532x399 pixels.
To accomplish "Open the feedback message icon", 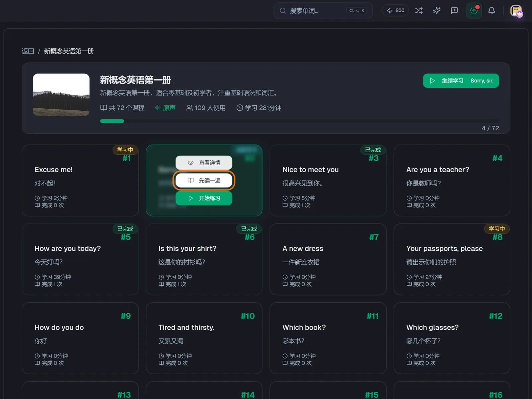I will point(454,11).
